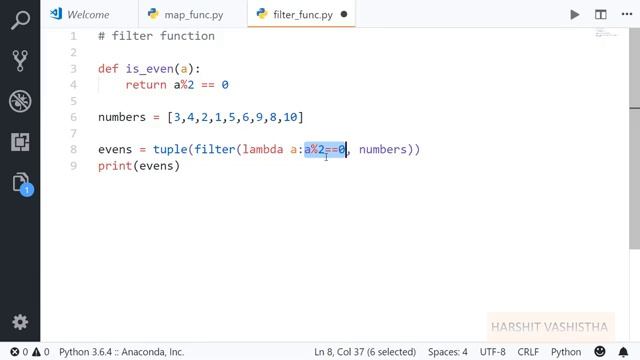Click 'numbers' argument in line 8
640x360 pixels.
pos(383,149)
